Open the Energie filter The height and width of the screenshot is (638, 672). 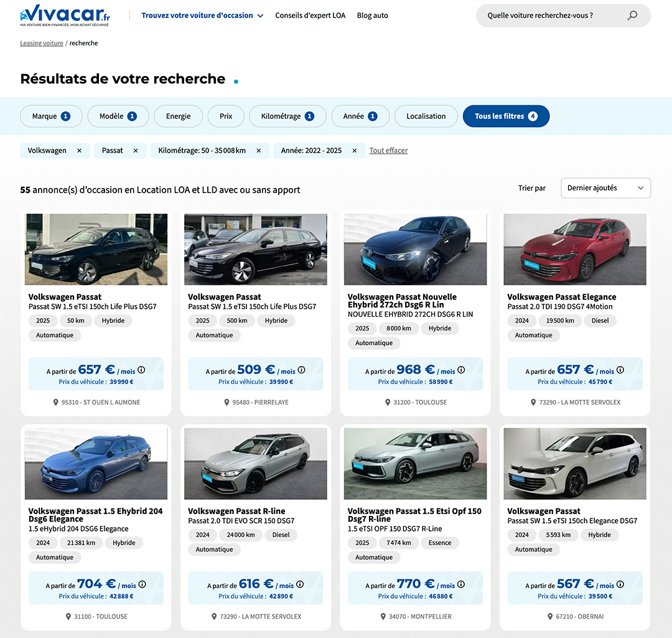pos(179,116)
